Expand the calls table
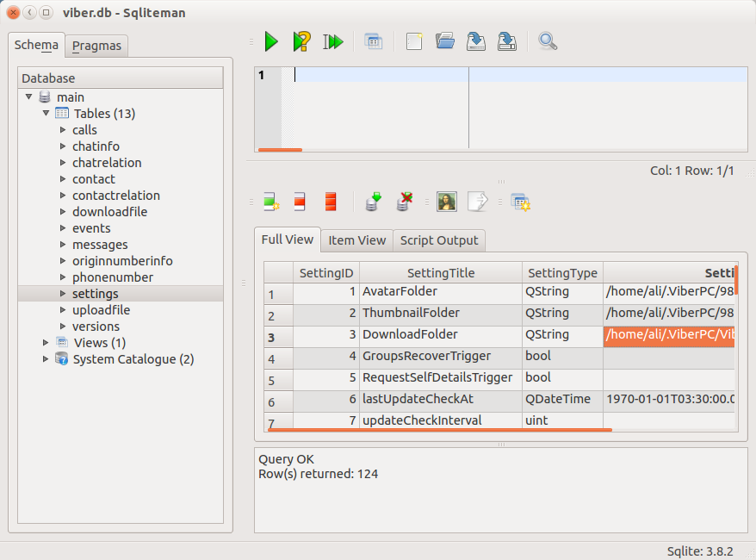The image size is (756, 560). click(63, 130)
